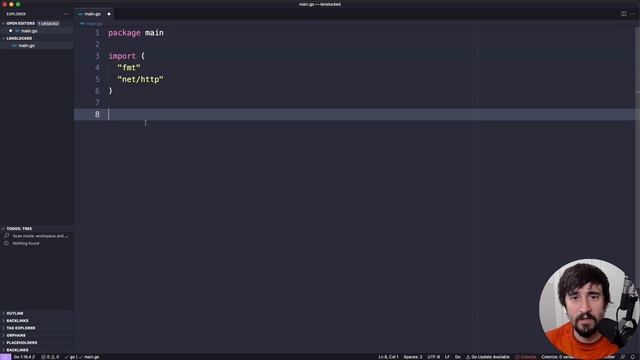
Task: Click the "fmt" import string
Action: coord(129,68)
